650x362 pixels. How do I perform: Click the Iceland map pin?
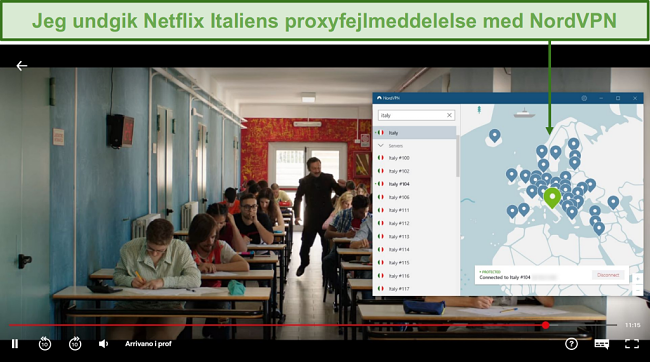pyautogui.click(x=495, y=135)
